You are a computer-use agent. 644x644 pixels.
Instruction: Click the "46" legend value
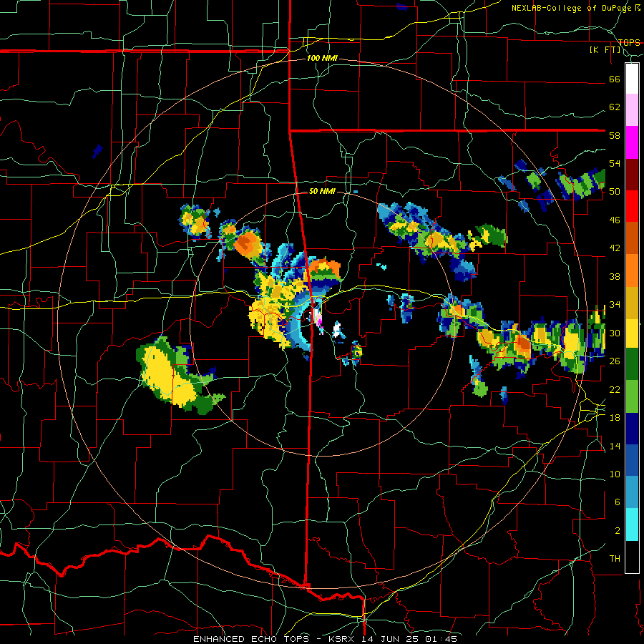pyautogui.click(x=615, y=220)
